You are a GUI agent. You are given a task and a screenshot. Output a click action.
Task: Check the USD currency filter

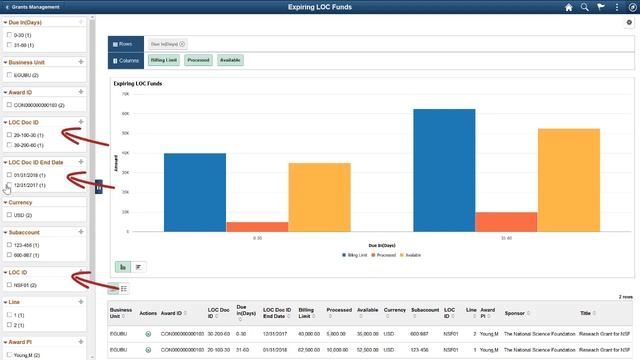click(x=9, y=215)
